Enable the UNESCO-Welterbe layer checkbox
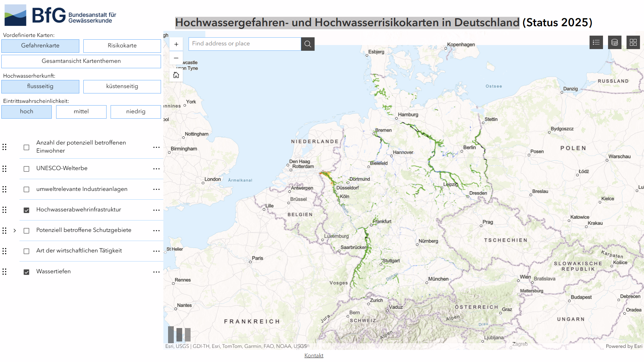Viewport: 644px width, 362px height. [x=26, y=169]
